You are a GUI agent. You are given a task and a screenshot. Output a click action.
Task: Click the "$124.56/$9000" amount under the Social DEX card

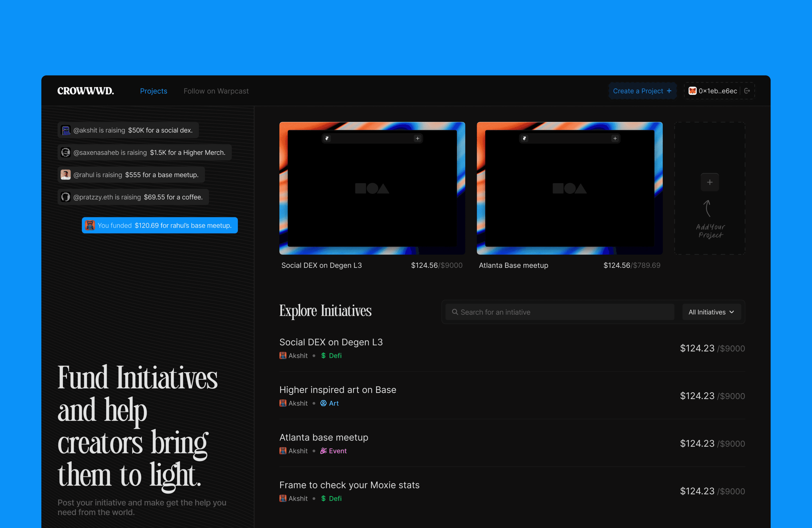pos(437,265)
